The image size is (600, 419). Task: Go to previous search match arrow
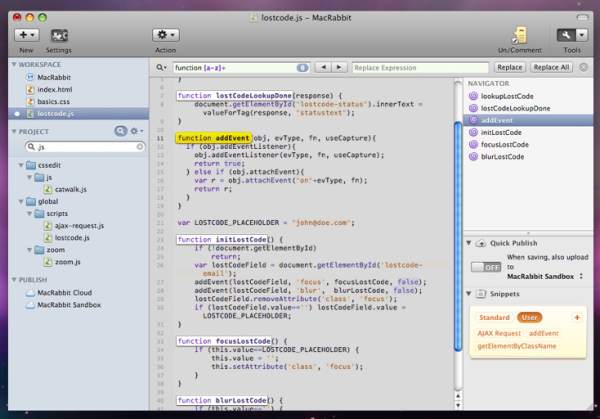coord(323,67)
